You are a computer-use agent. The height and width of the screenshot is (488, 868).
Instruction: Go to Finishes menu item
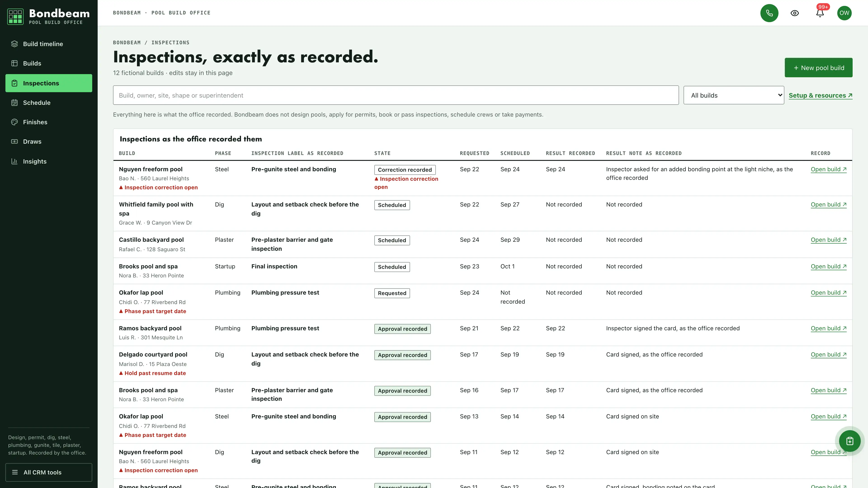click(x=49, y=122)
